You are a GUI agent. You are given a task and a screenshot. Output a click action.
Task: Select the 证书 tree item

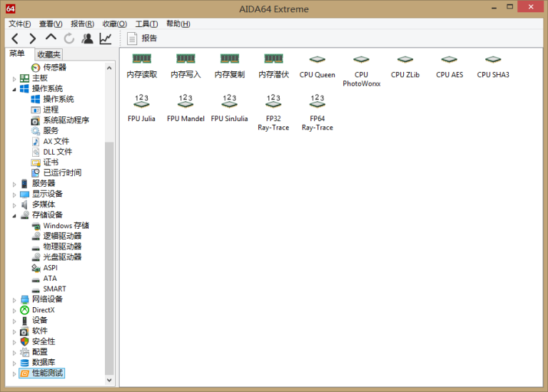(45, 162)
